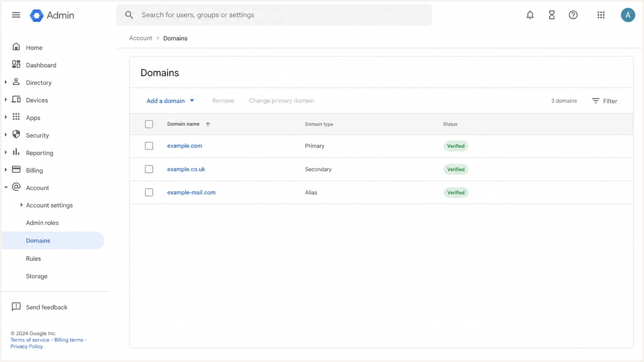The image size is (644, 362).
Task: Check the example.co.uk row checkbox
Action: pyautogui.click(x=149, y=169)
